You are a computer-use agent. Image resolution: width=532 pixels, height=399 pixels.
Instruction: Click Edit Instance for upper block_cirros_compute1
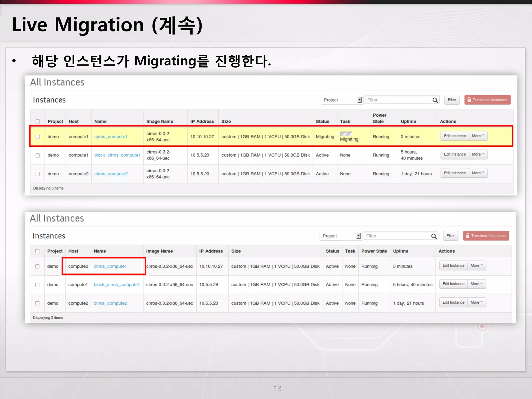[x=455, y=154]
